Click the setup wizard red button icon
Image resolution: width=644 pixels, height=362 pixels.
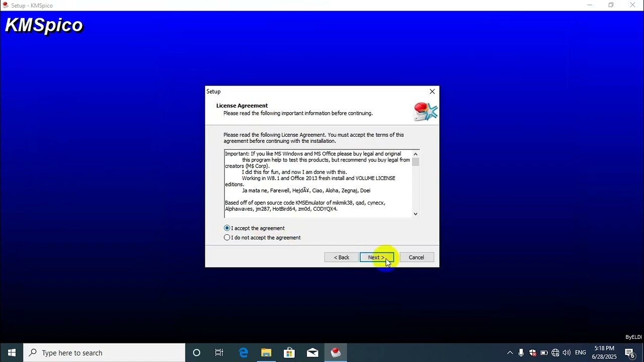coord(425,111)
